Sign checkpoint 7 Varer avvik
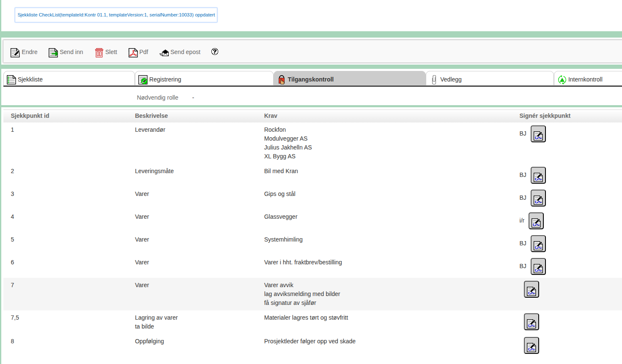 pos(531,289)
